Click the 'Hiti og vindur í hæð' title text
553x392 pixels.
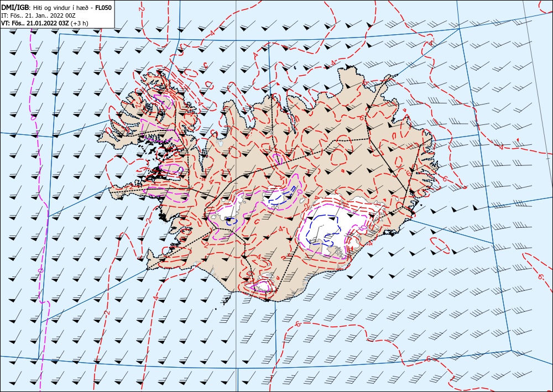[x=62, y=8]
